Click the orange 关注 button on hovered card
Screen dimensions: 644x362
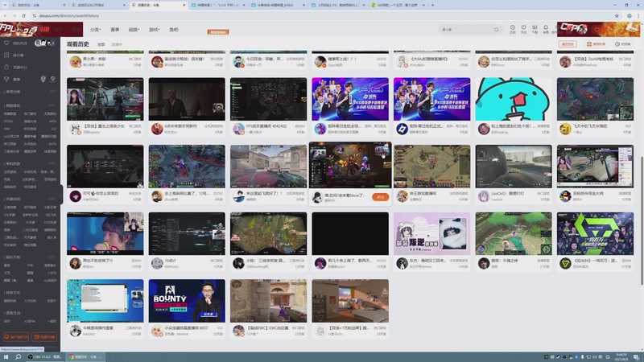click(x=380, y=197)
